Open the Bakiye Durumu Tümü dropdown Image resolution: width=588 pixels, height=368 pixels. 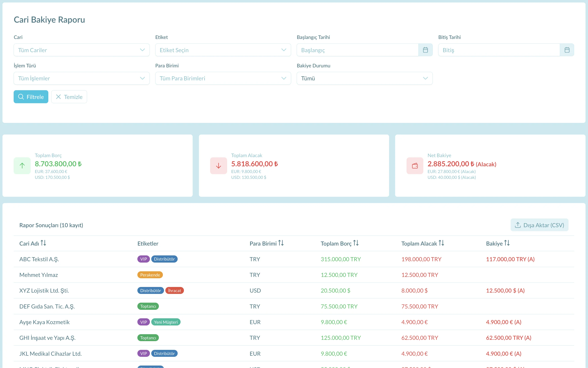tap(364, 78)
